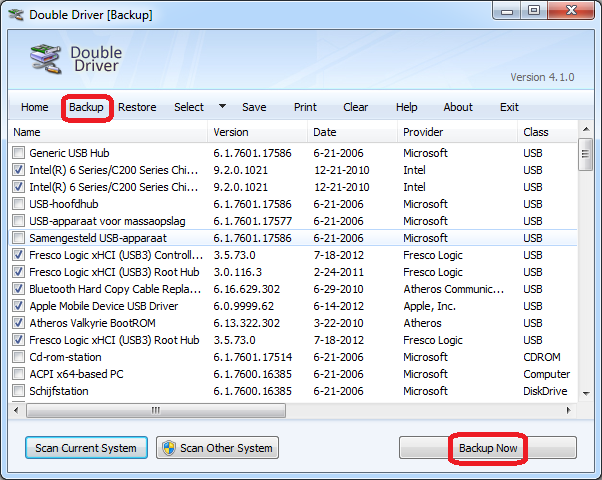Uncheck Apple Mobile Device USB Driver
The height and width of the screenshot is (480, 602).
19,306
